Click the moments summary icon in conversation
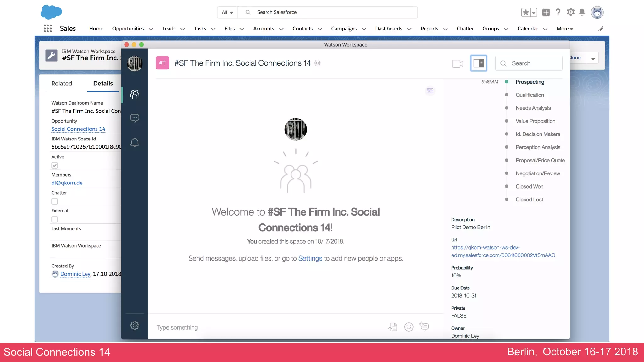 click(x=430, y=91)
